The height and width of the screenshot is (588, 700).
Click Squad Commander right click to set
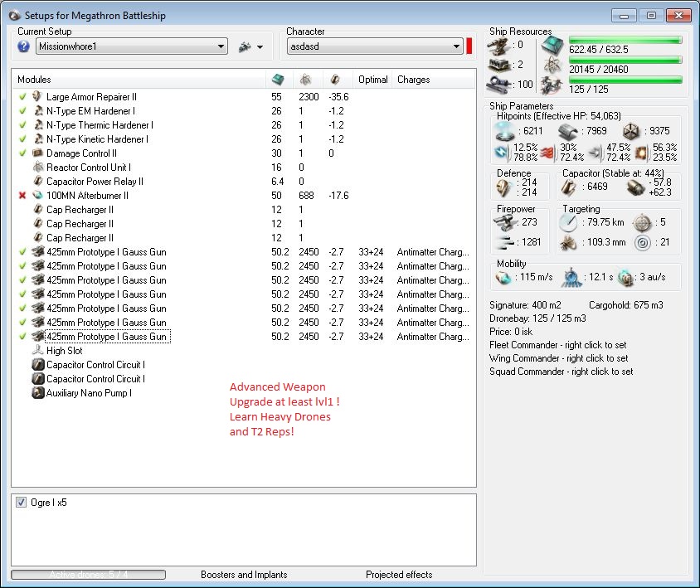561,372
